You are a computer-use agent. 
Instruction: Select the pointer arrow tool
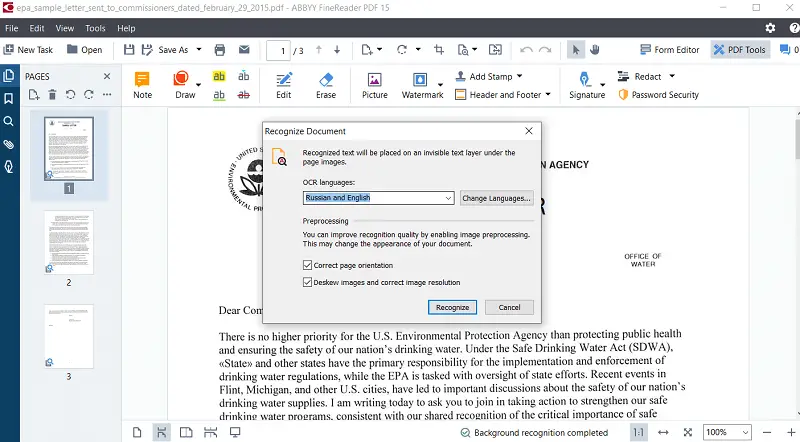click(576, 50)
